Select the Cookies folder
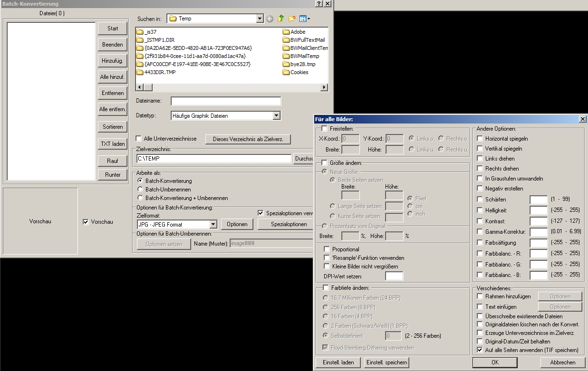This screenshot has height=371, width=588. (x=299, y=72)
